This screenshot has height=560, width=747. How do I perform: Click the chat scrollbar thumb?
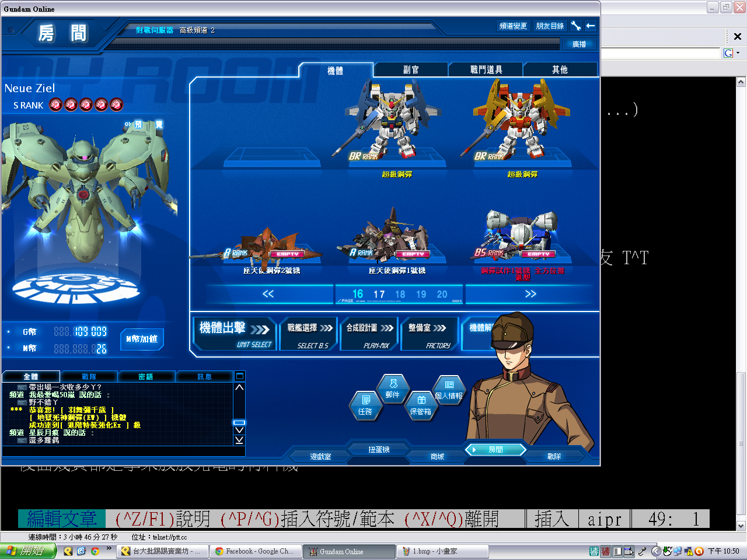[239, 422]
